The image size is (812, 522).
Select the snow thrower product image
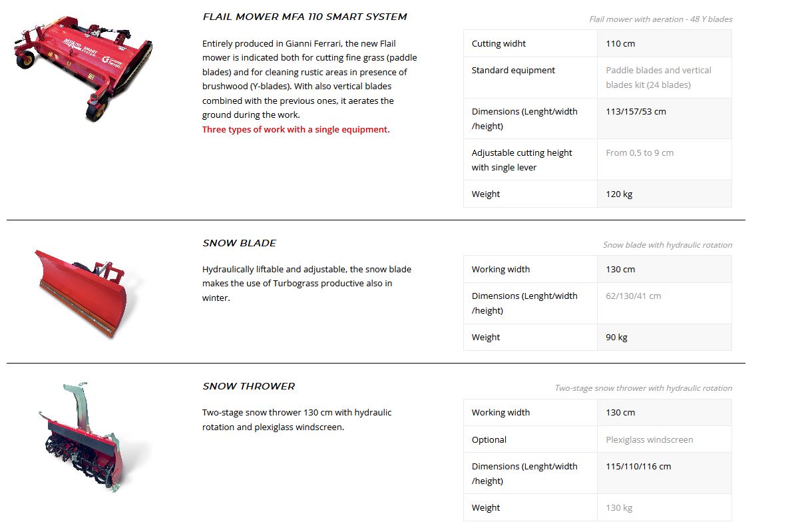click(87, 437)
